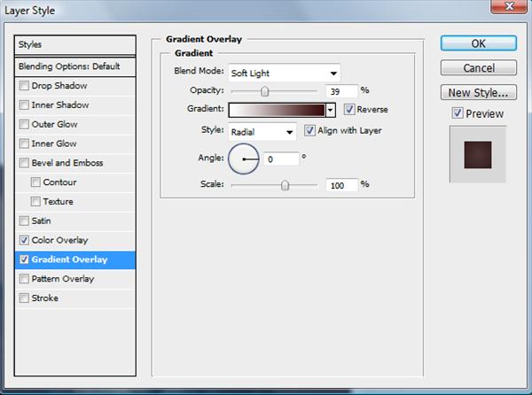
Task: Click the style preview thumbnail
Action: [x=478, y=155]
